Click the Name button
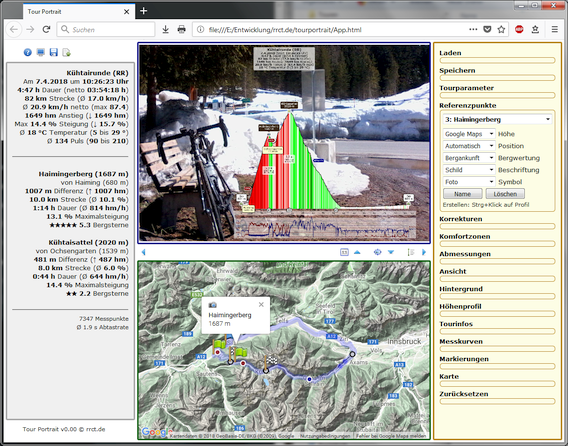Viewport: 568px width, 446px height. (x=463, y=194)
